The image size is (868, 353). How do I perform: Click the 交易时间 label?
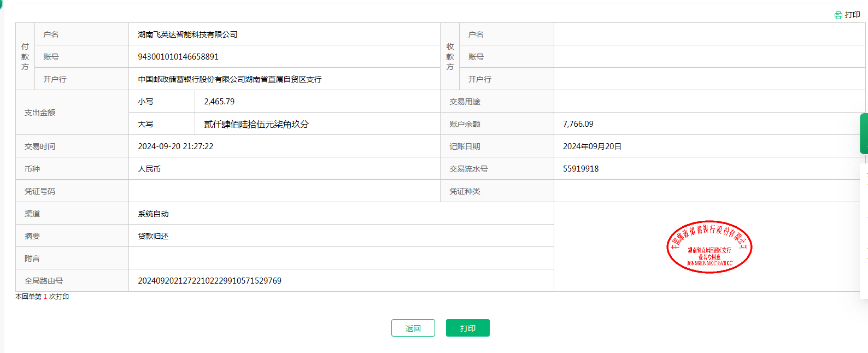[40, 146]
